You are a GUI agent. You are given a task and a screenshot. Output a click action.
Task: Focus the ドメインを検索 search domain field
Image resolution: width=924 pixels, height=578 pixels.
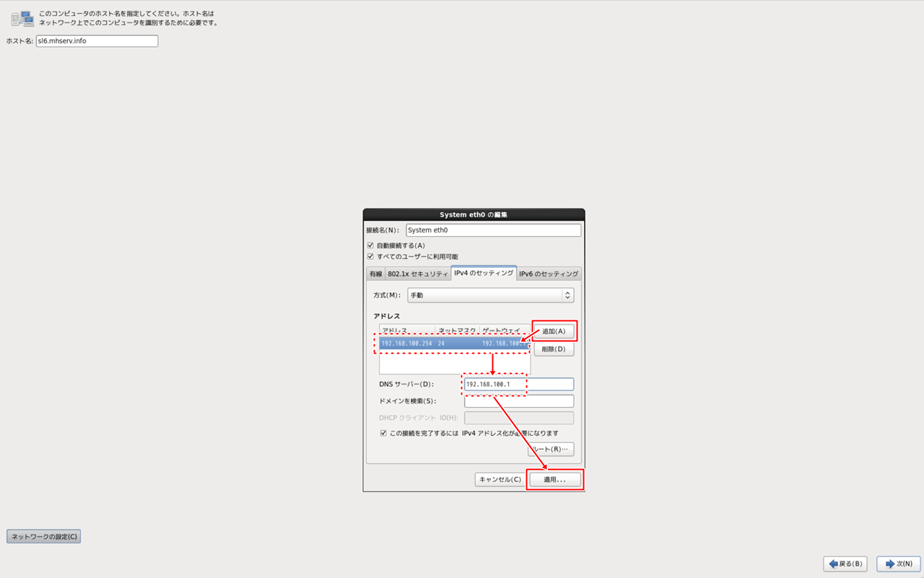518,401
